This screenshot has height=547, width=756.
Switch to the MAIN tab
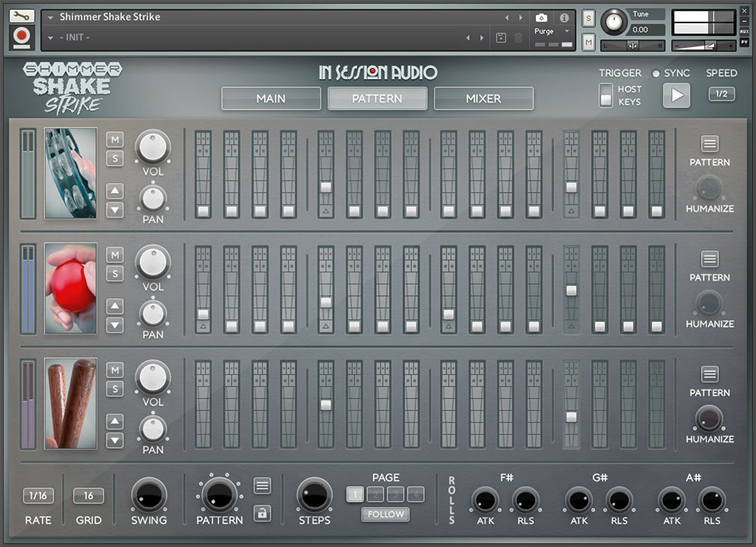click(270, 98)
